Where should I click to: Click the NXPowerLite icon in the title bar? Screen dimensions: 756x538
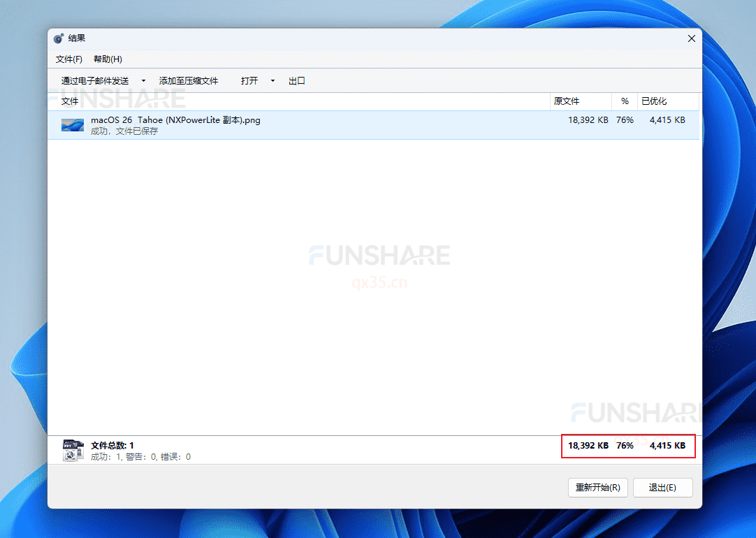[x=59, y=38]
